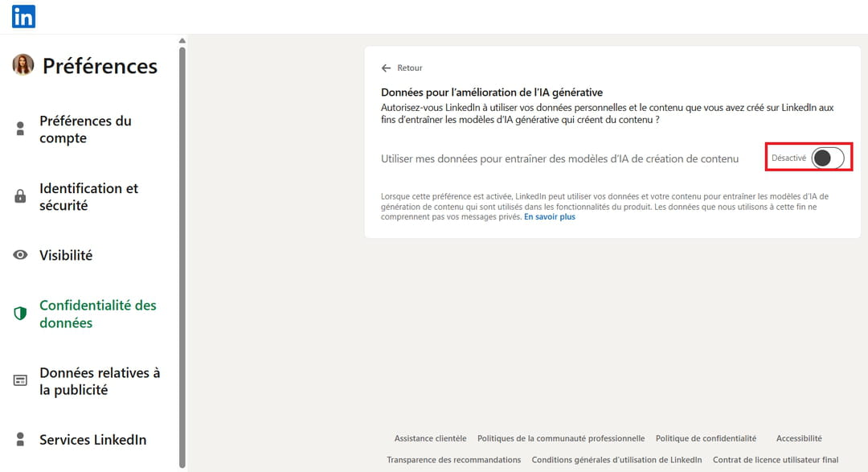Screen dimensions: 868x472
Task: Click the green shield icon for Confidentialité
Action: 21,314
